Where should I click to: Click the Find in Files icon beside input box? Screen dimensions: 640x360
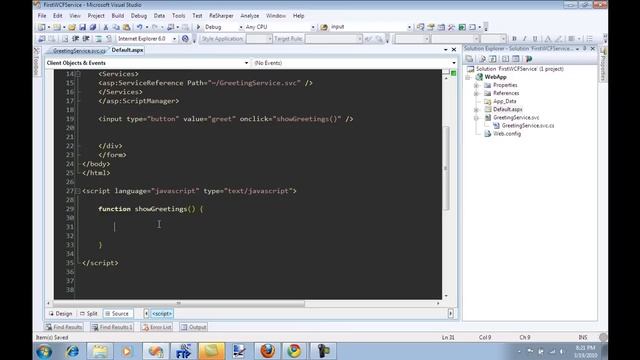tap(324, 27)
